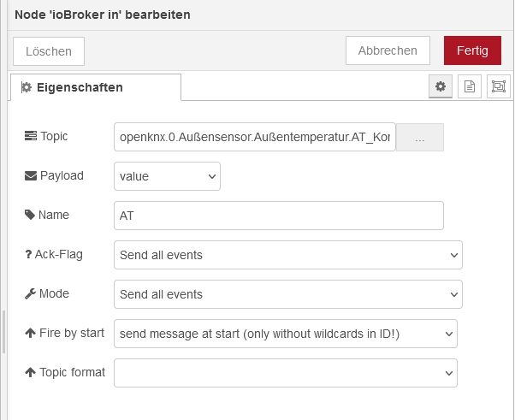This screenshot has height=420, width=515.
Task: Click the Topic list icon label
Action: pos(31,136)
